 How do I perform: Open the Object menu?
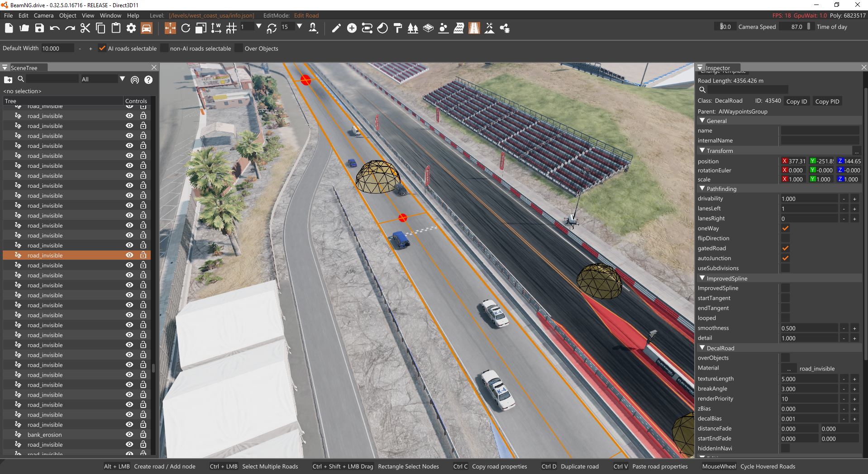pos(68,15)
